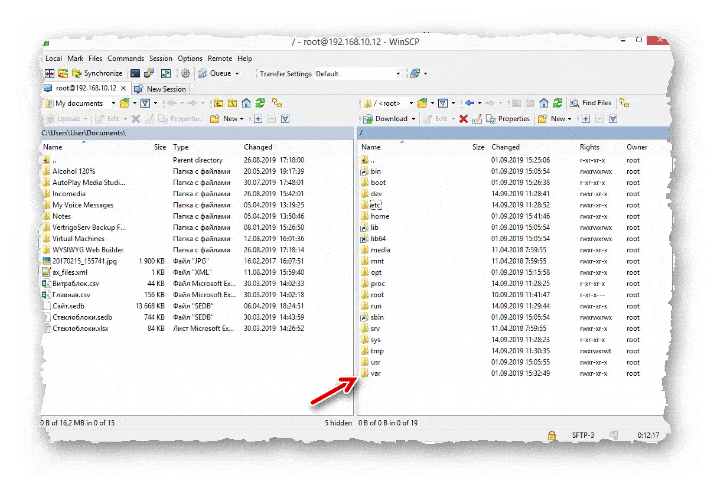Open Files menu
This screenshot has width=709, height=478.
pyautogui.click(x=95, y=58)
